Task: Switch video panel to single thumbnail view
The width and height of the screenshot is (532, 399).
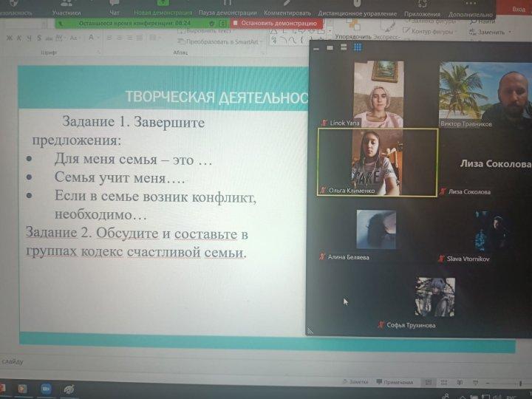Action: pyautogui.click(x=330, y=48)
